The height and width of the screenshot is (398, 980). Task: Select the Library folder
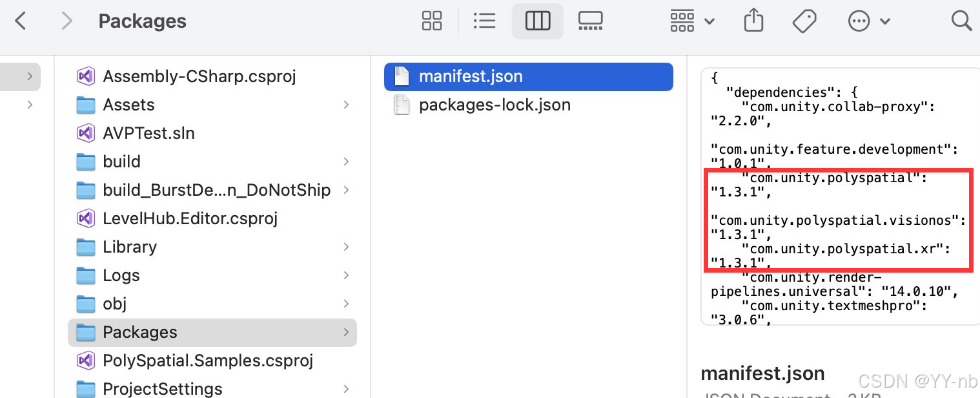click(x=212, y=247)
